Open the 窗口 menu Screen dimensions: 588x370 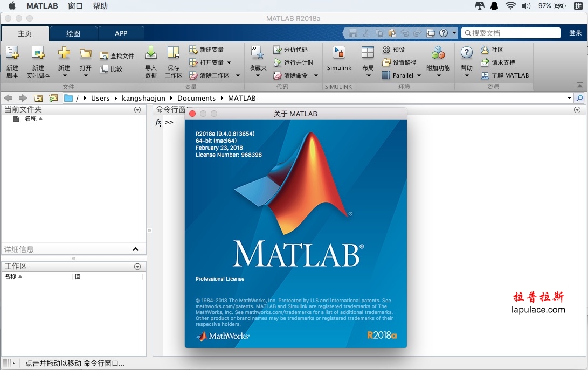pos(75,6)
